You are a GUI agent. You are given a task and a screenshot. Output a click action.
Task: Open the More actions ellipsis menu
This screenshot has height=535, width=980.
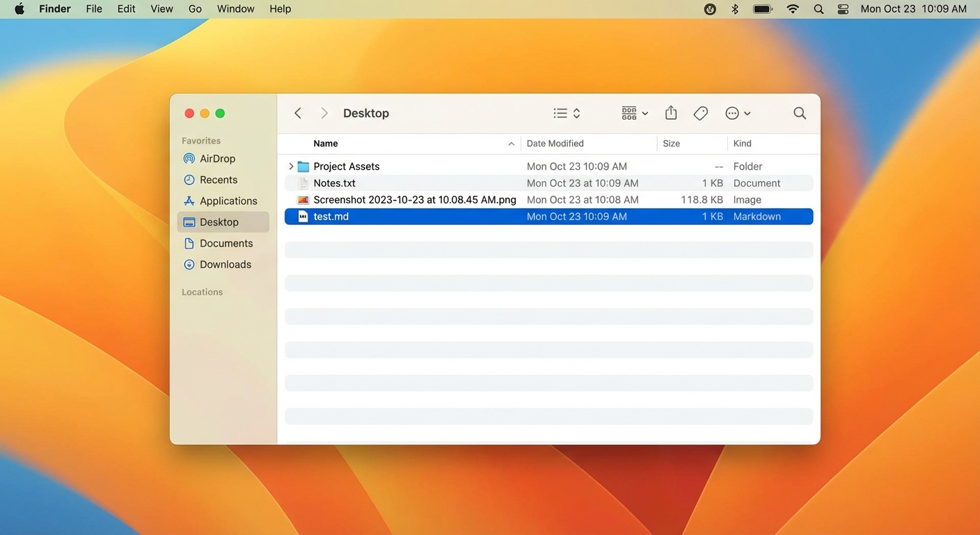(737, 112)
